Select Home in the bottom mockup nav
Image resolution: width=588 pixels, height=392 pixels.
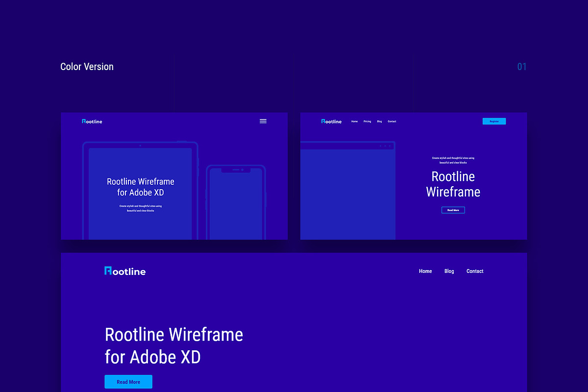click(x=425, y=271)
